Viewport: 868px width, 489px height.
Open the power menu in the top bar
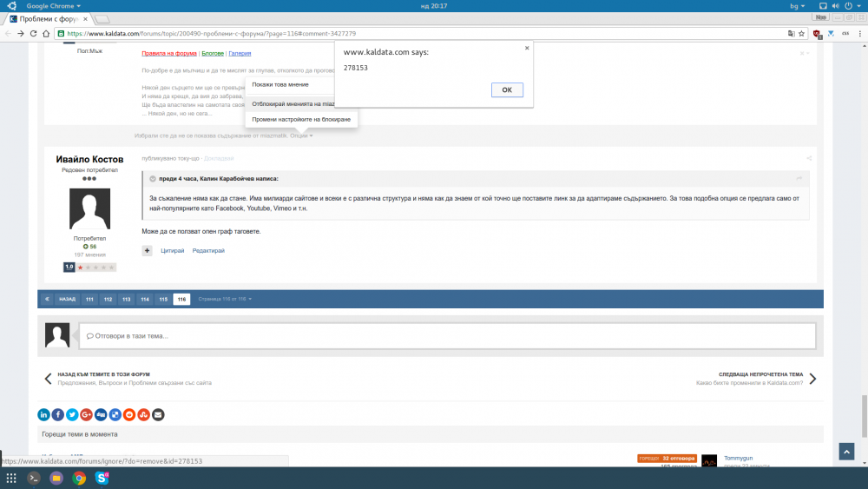[852, 5]
